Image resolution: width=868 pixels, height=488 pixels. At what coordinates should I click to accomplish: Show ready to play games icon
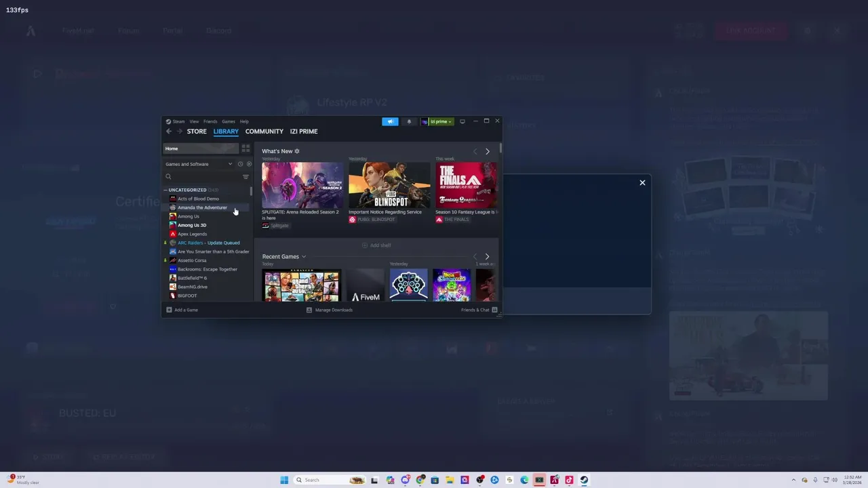click(249, 164)
